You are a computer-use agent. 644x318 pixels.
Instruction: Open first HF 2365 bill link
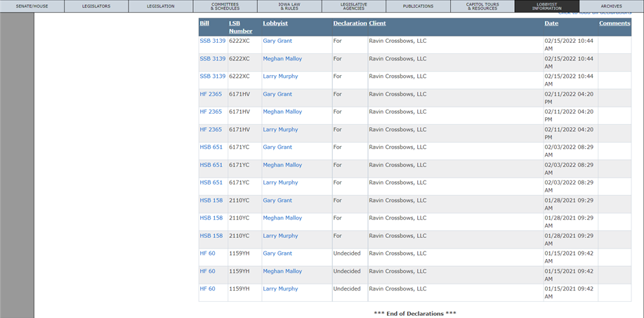click(211, 94)
